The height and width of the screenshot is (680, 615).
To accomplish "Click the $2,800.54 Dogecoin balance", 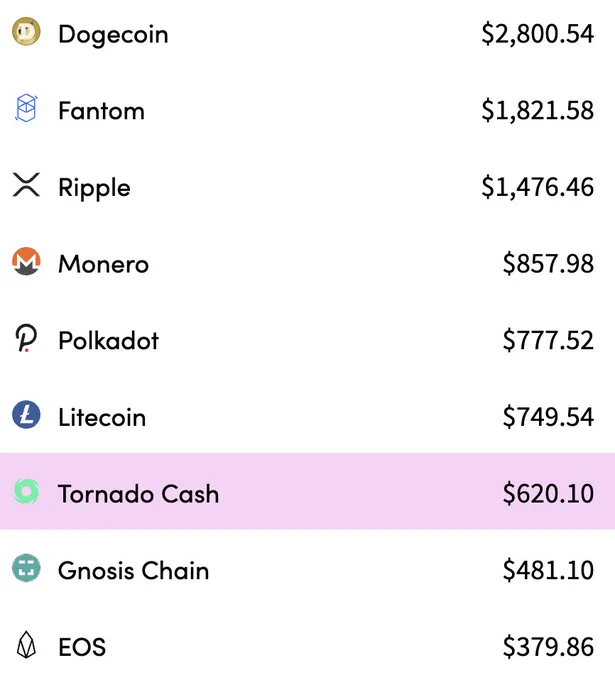I will (x=537, y=34).
